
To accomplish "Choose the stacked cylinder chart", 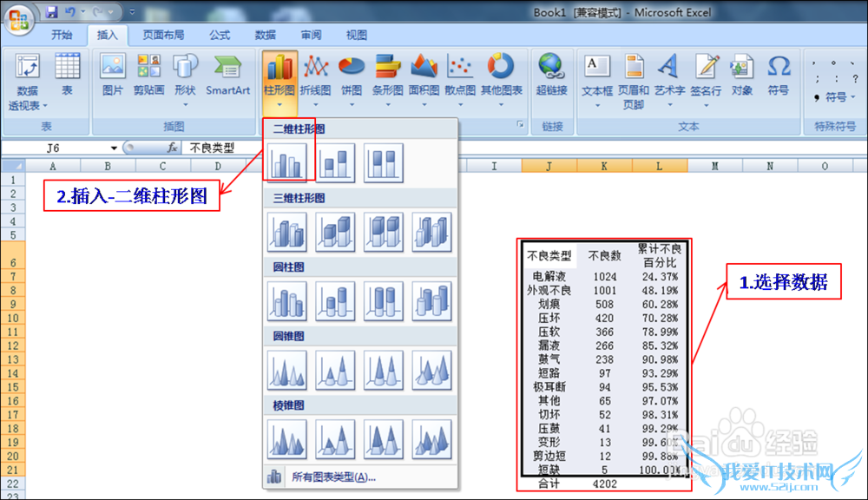I will pyautogui.click(x=335, y=301).
